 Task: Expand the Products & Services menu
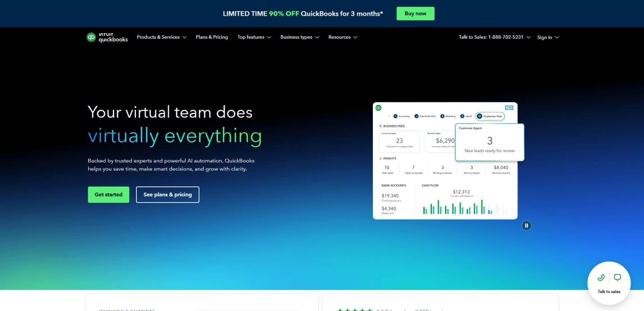coord(162,37)
